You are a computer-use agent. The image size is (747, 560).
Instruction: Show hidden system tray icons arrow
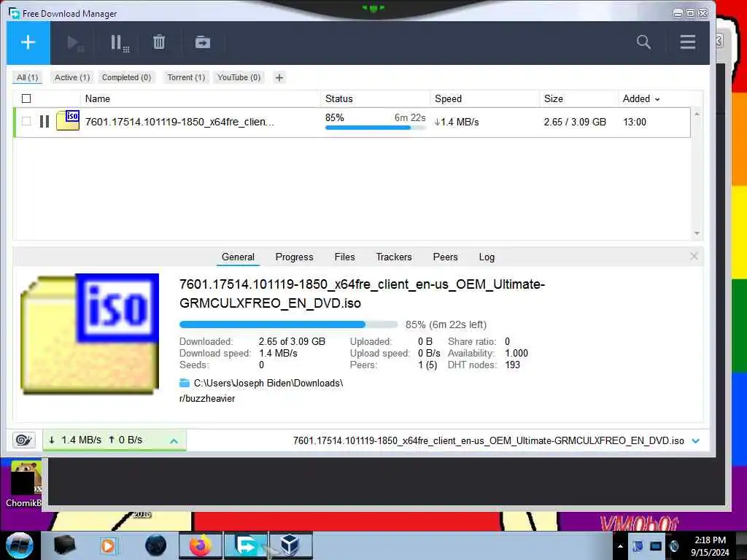pos(620,546)
